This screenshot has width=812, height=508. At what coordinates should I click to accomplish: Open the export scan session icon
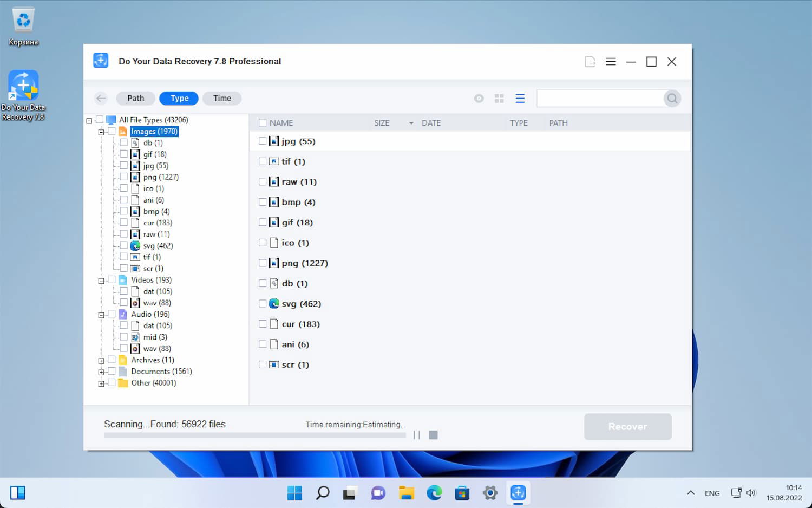coord(590,61)
